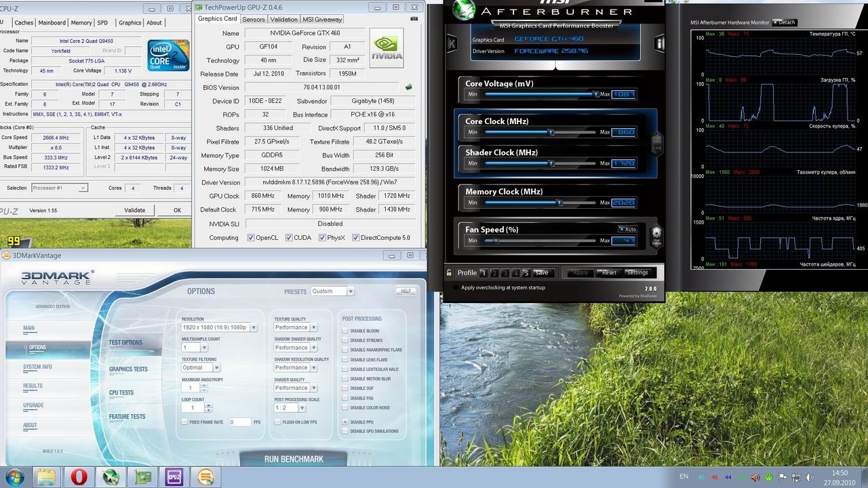Open the Resolution dropdown in 3DMark Vantage

pos(254,327)
